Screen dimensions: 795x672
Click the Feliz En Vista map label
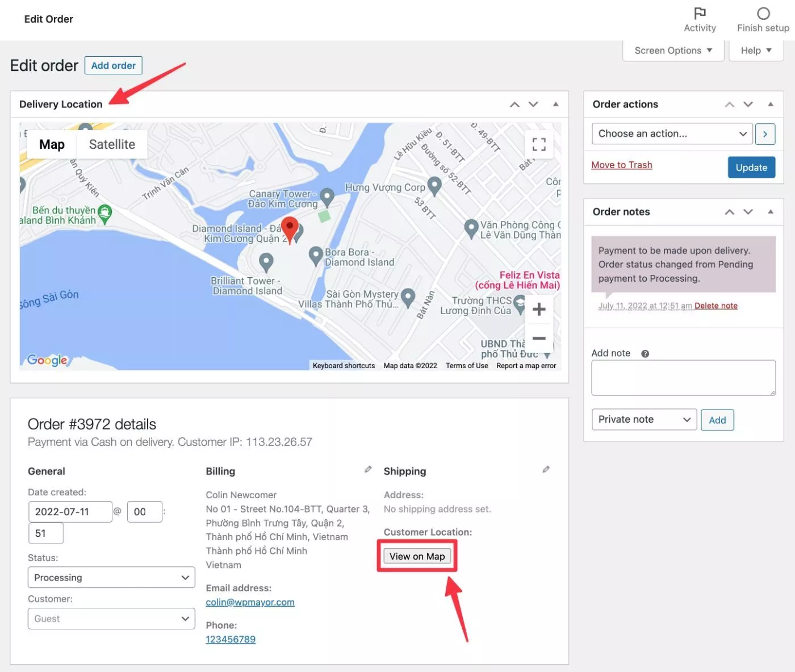click(x=518, y=280)
